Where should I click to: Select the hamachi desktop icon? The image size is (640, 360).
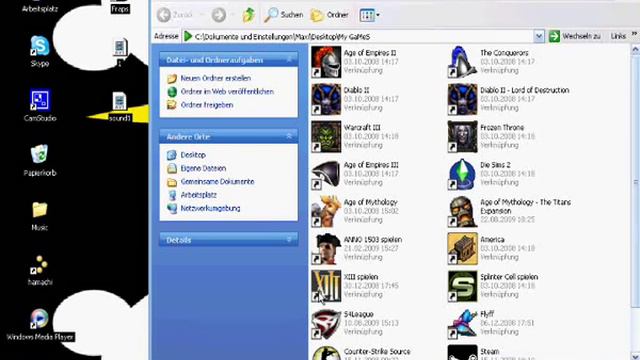(x=40, y=264)
